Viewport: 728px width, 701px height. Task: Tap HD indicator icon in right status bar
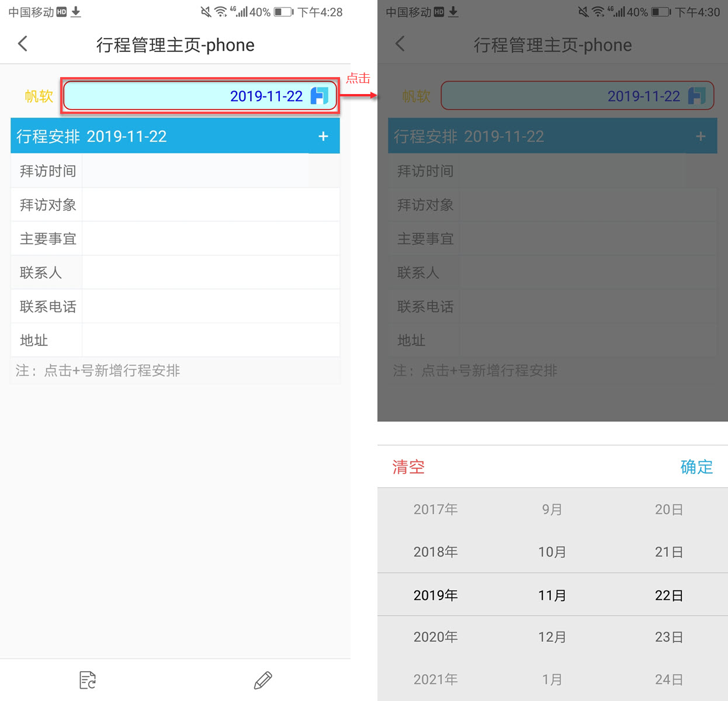[439, 12]
